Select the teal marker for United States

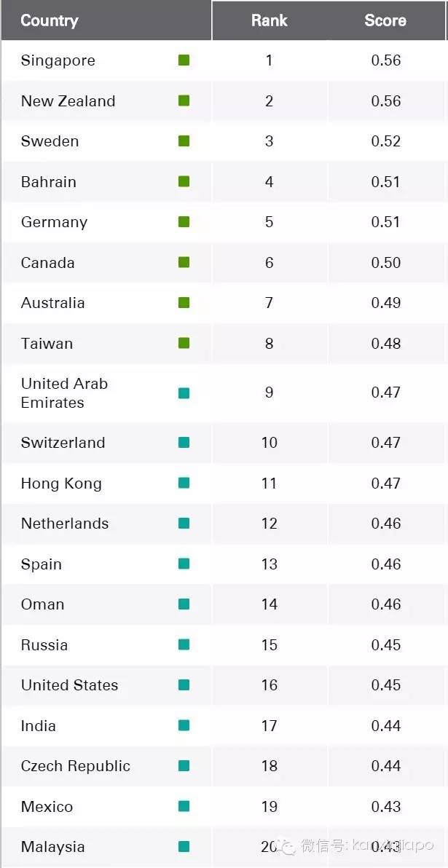click(184, 685)
